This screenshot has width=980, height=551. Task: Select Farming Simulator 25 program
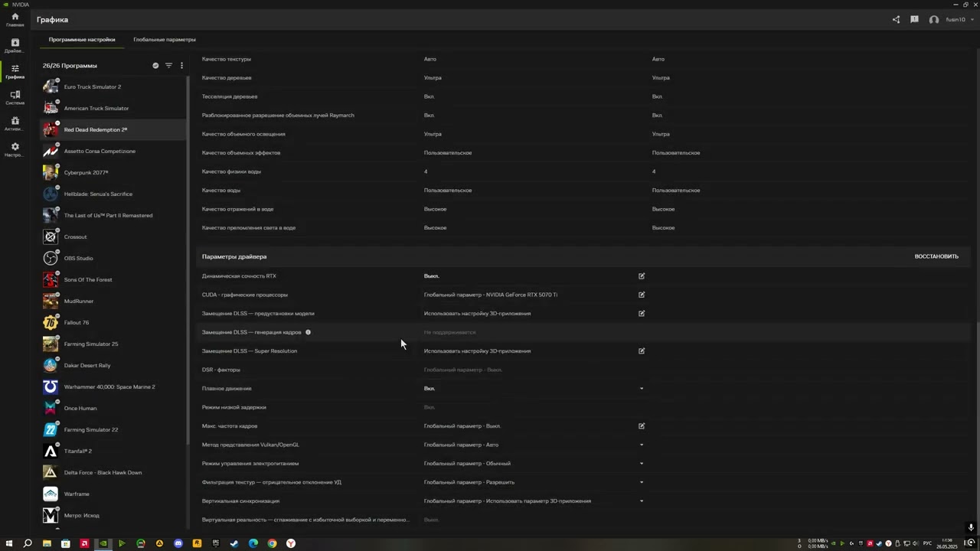pyautogui.click(x=113, y=344)
